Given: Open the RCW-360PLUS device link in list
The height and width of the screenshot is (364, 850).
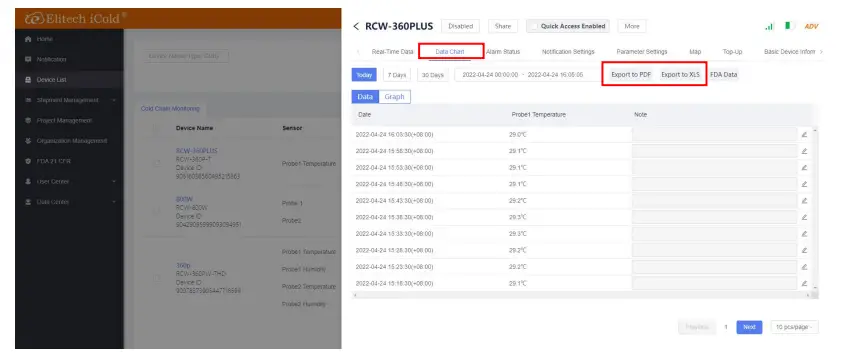Looking at the screenshot, I should [197, 150].
